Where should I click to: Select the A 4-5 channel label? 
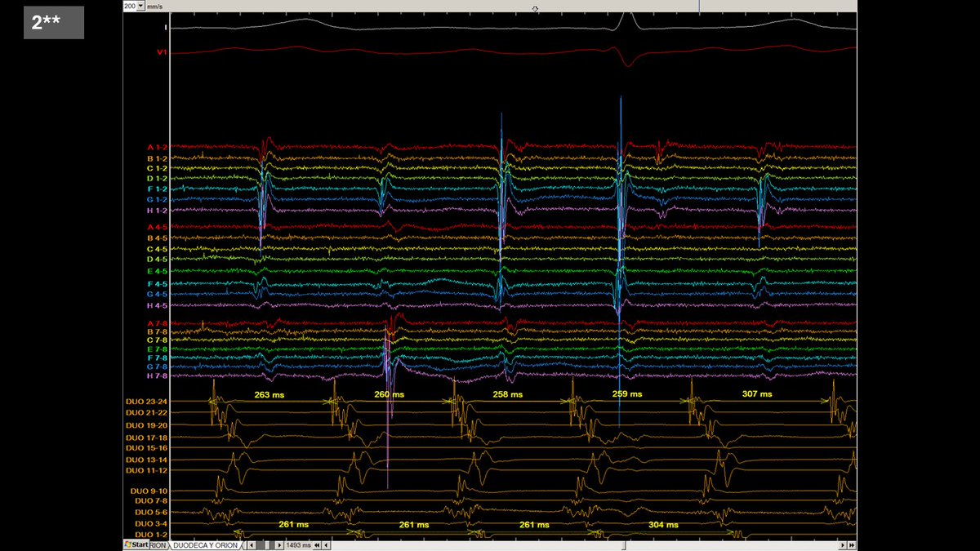pos(157,227)
